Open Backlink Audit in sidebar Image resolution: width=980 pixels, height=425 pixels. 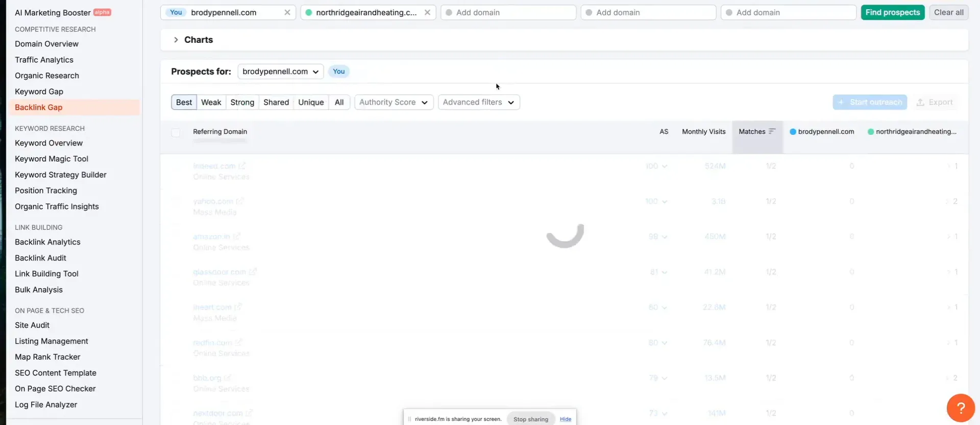click(x=40, y=258)
